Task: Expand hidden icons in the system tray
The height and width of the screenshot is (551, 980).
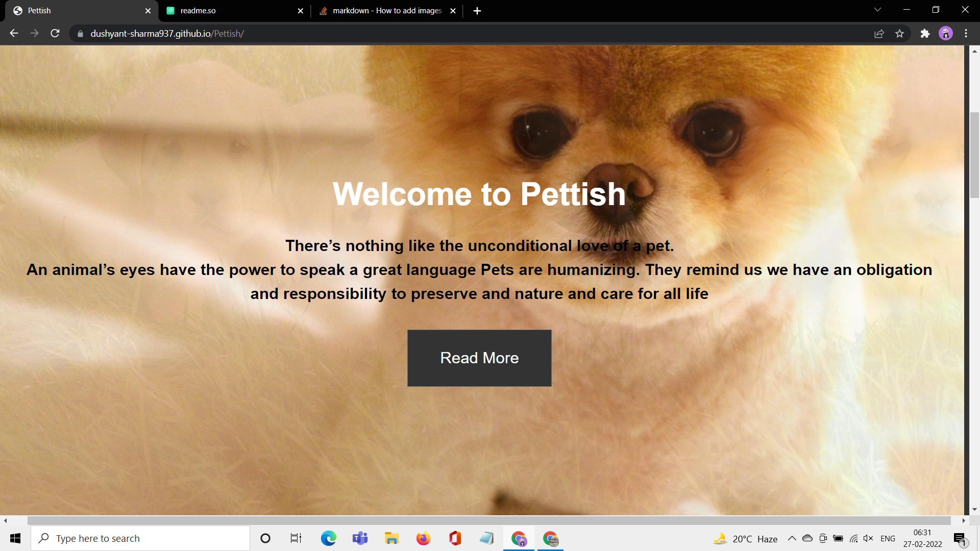Action: 792,538
